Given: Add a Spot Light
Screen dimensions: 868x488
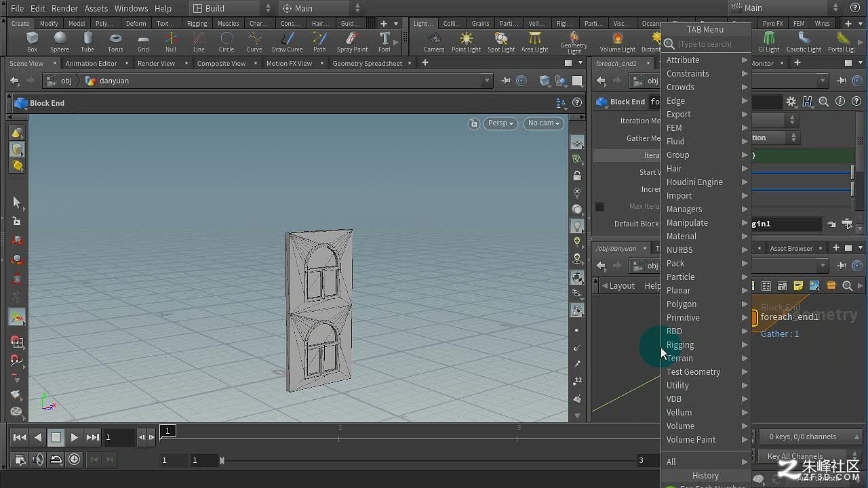Looking at the screenshot, I should coord(501,42).
